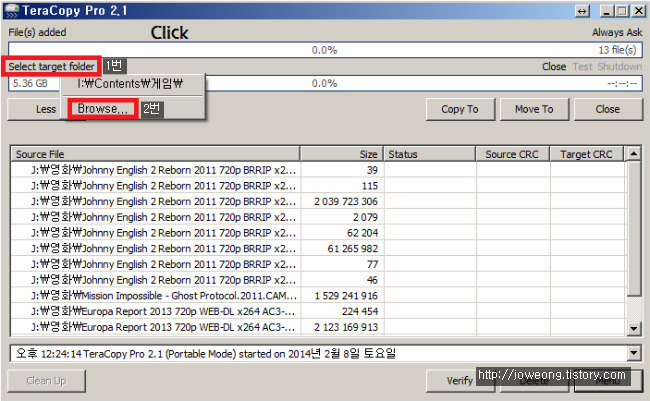
Task: Minimize the TeraCopy Pro window
Action: tap(606, 11)
